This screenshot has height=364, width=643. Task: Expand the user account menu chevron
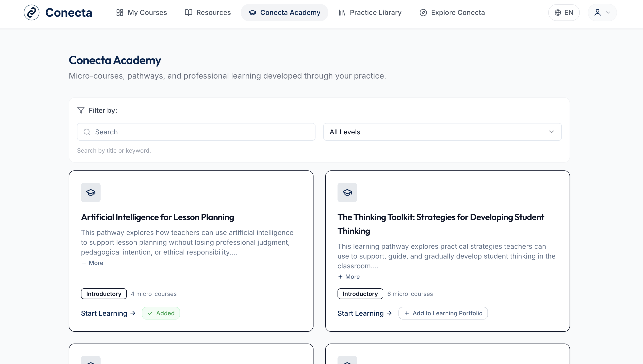(608, 12)
